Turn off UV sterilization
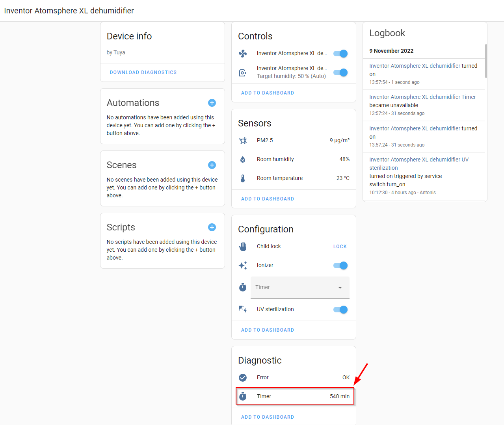 pos(340,309)
